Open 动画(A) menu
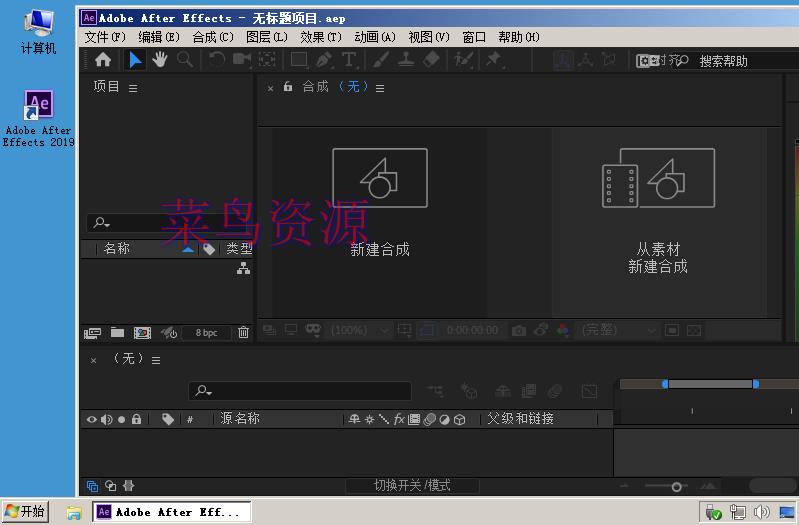 coord(375,37)
